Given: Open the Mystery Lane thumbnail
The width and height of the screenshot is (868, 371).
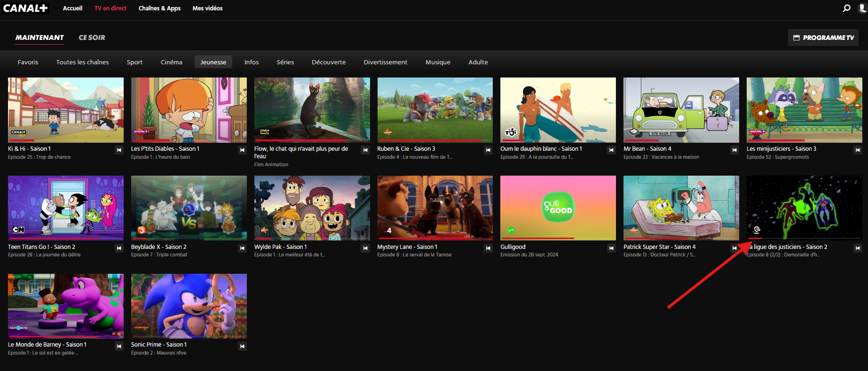Looking at the screenshot, I should tap(435, 208).
